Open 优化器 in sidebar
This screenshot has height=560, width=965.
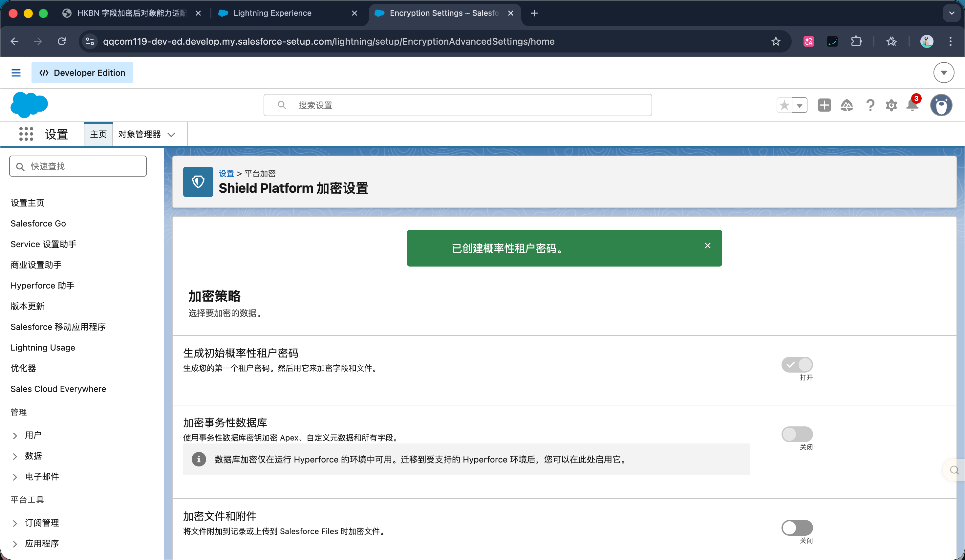[x=23, y=368]
